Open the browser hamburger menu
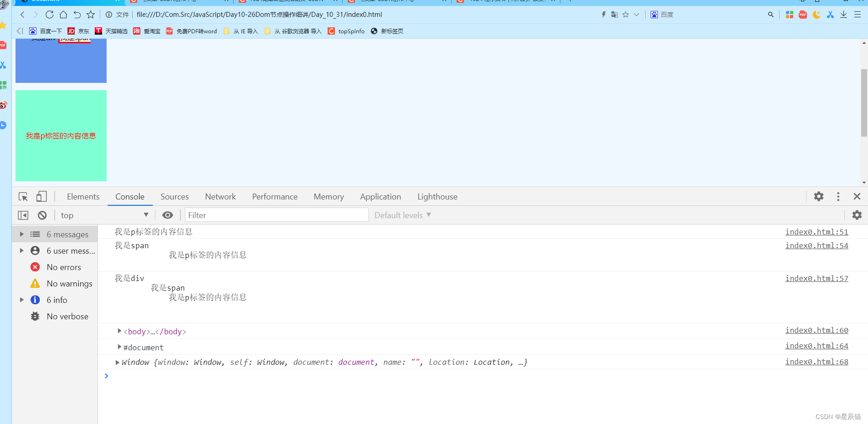The height and width of the screenshot is (424, 868). [858, 15]
